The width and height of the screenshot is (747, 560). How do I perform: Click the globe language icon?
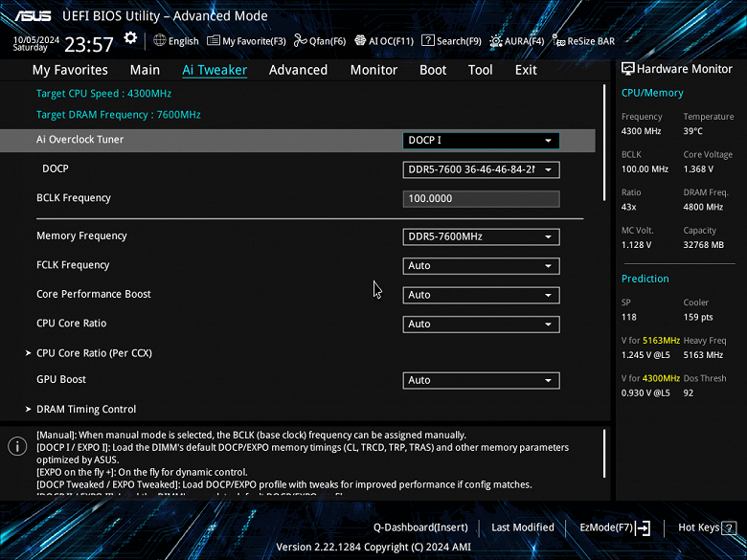160,40
